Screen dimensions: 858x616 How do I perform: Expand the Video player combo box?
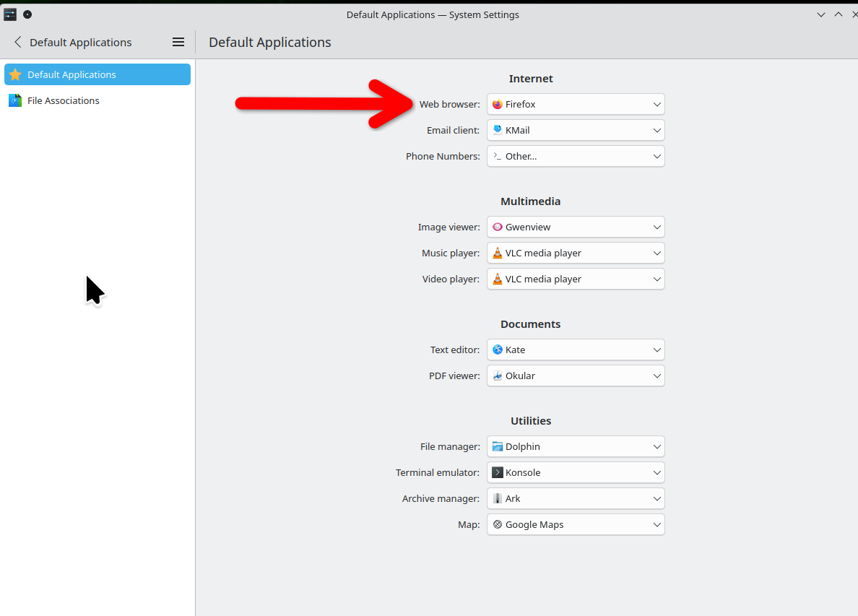point(576,279)
